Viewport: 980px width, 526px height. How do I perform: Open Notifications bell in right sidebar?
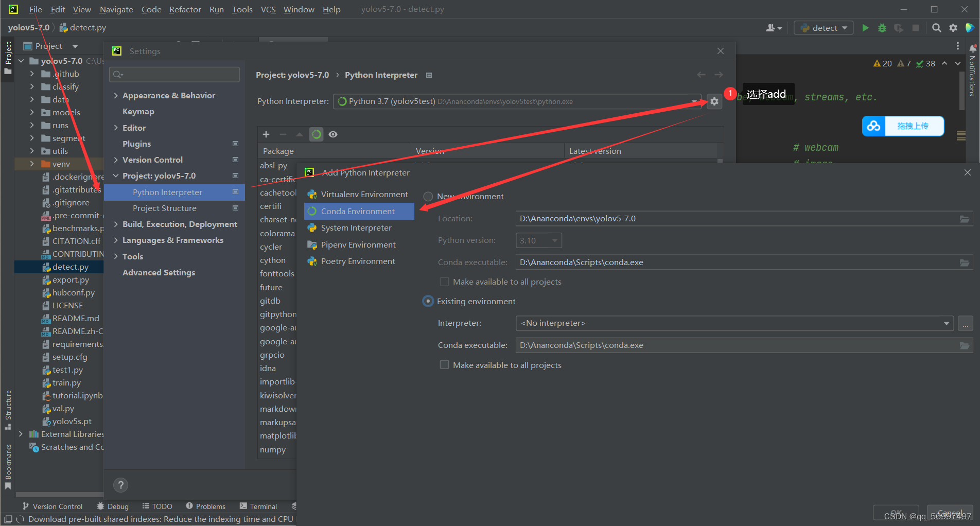(973, 48)
